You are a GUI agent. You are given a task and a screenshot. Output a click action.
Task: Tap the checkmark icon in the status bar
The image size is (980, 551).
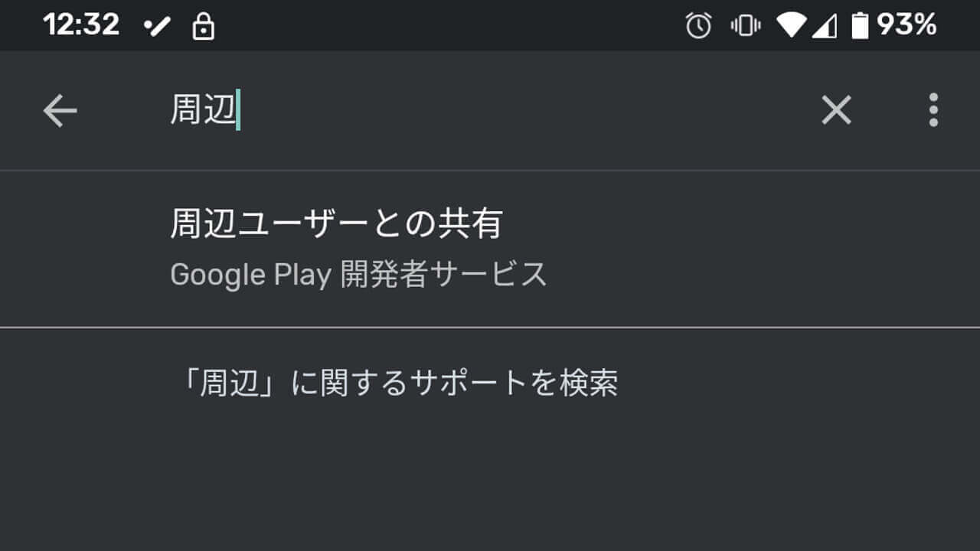tap(156, 24)
